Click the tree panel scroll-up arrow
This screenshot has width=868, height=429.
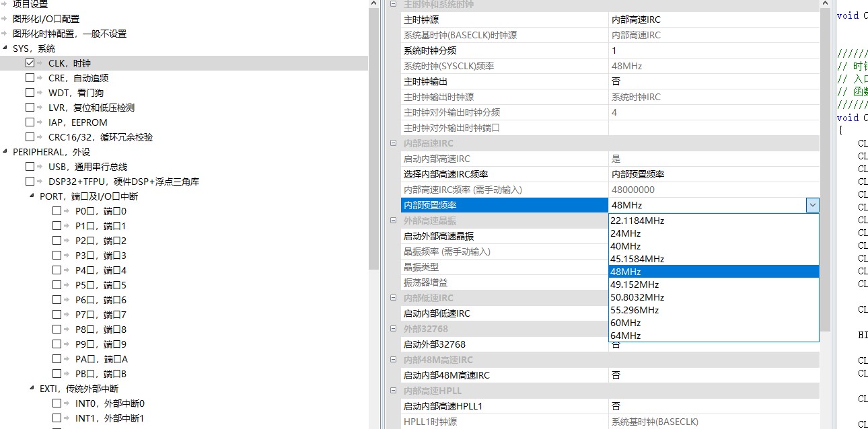374,4
